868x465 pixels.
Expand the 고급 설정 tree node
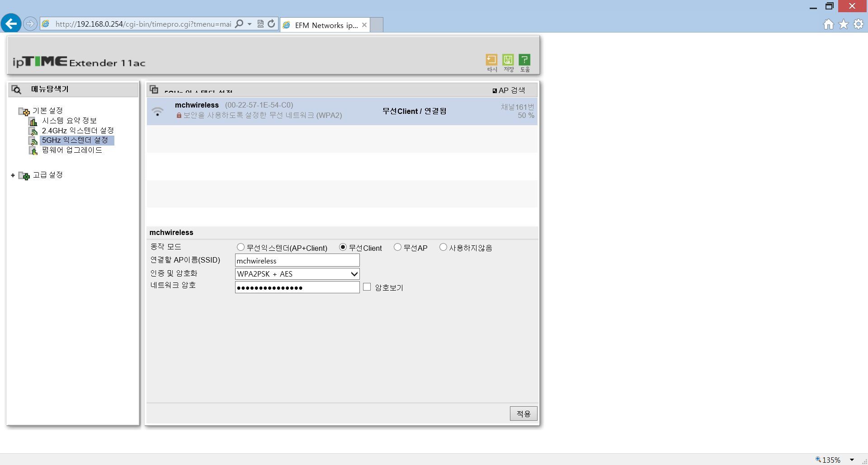13,175
